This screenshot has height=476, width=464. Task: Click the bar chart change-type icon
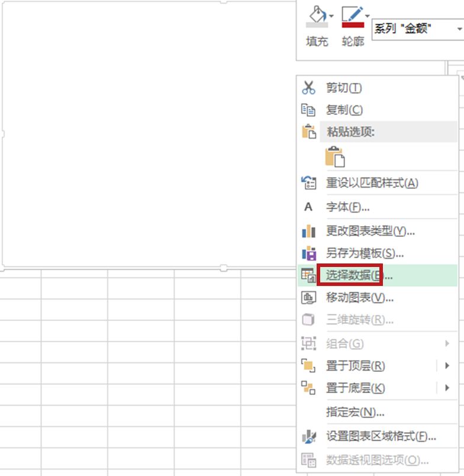coord(308,231)
